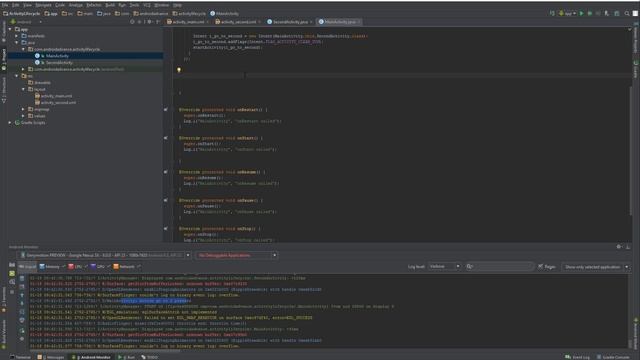Screen dimensions: 640x360
Task: Collapse the java folder node
Action: 17,42
